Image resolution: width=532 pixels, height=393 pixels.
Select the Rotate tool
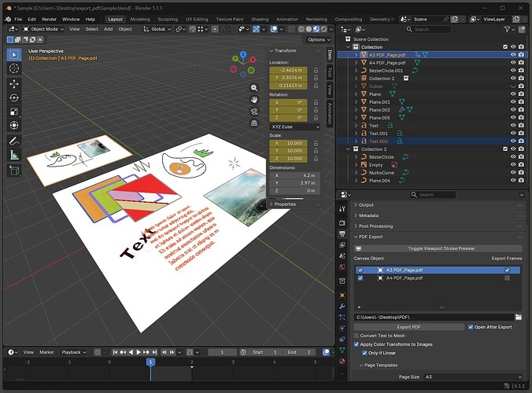tap(14, 97)
